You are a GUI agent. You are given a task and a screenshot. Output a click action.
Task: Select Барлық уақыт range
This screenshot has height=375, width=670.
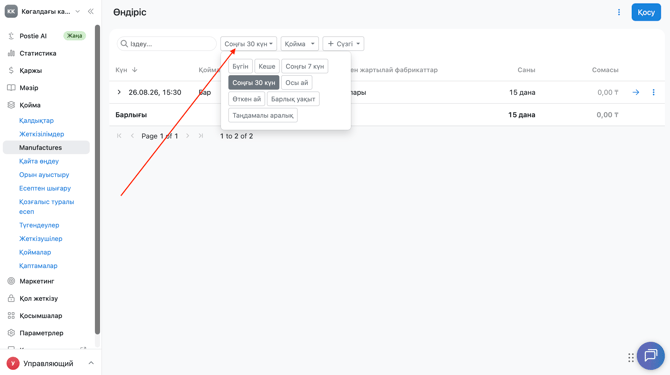click(293, 99)
